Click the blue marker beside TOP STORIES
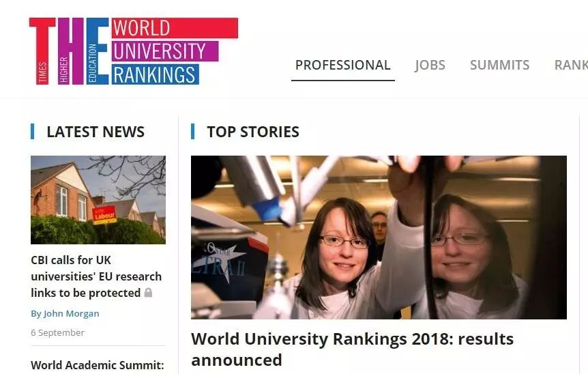 193,131
